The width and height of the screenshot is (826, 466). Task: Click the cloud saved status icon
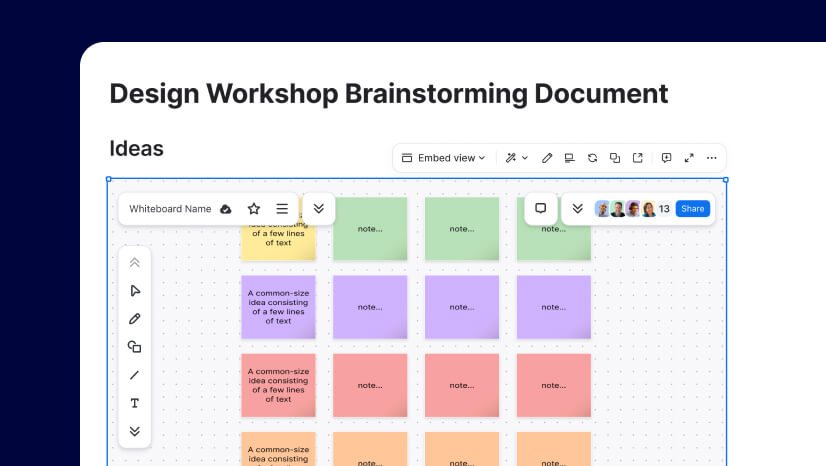pos(226,209)
